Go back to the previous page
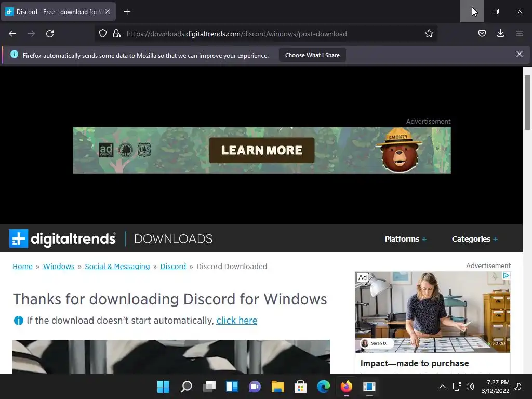 pos(12,34)
